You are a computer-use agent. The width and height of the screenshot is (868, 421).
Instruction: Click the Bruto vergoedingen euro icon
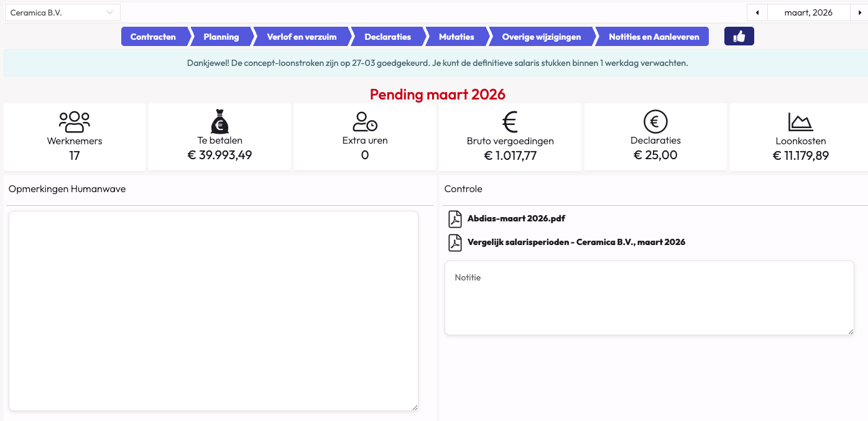tap(510, 122)
